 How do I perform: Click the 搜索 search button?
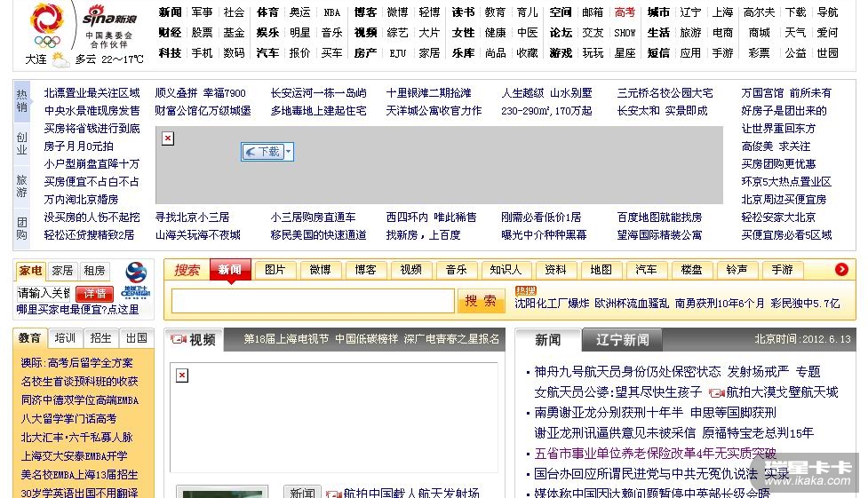tap(481, 300)
